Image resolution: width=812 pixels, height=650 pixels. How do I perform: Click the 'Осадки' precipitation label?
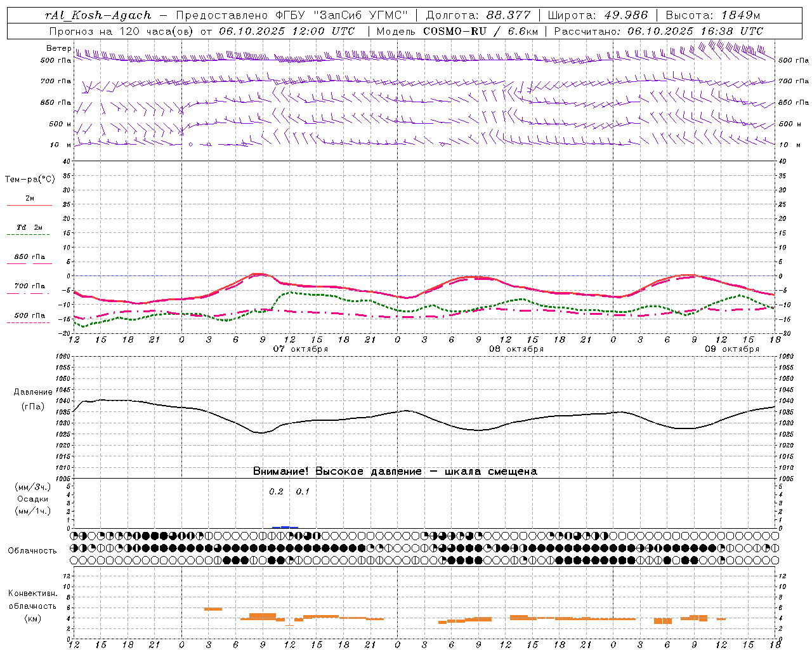pos(33,499)
